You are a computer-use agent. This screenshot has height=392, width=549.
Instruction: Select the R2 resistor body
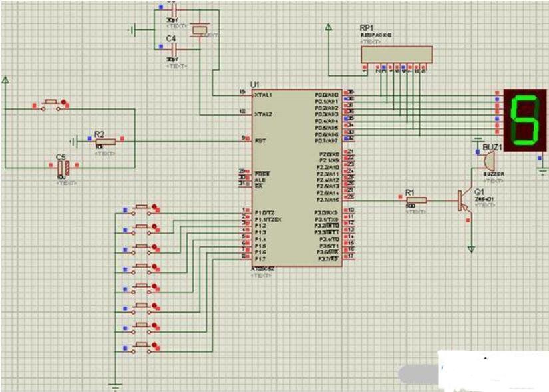(x=105, y=142)
